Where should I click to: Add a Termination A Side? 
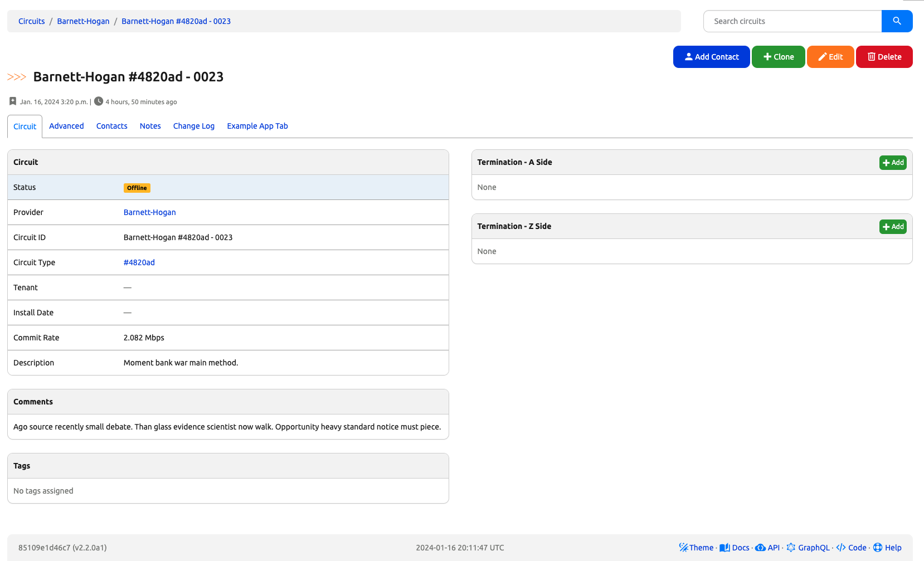[893, 163]
